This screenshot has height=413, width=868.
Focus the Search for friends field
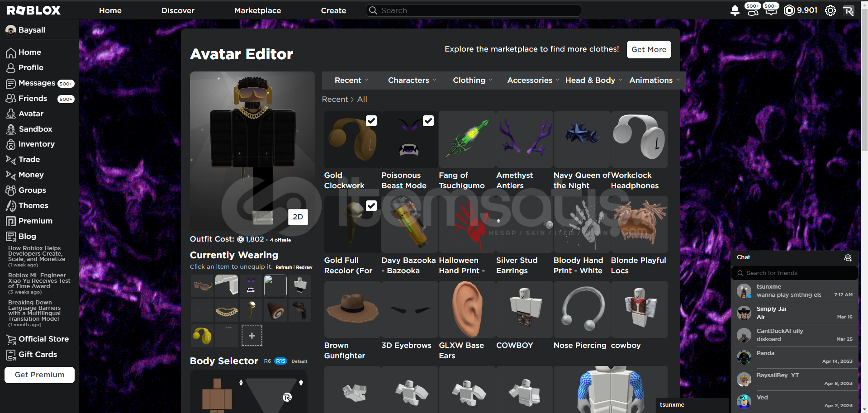pos(794,273)
